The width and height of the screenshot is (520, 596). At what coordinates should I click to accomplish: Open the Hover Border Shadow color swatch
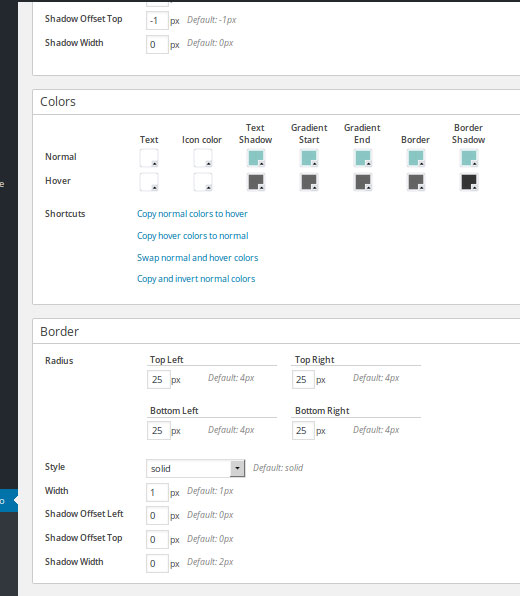[469, 182]
